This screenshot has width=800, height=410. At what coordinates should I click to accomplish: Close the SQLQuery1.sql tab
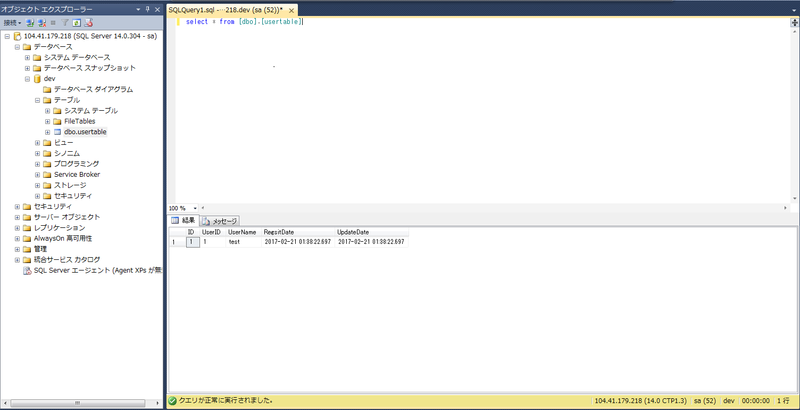click(292, 10)
